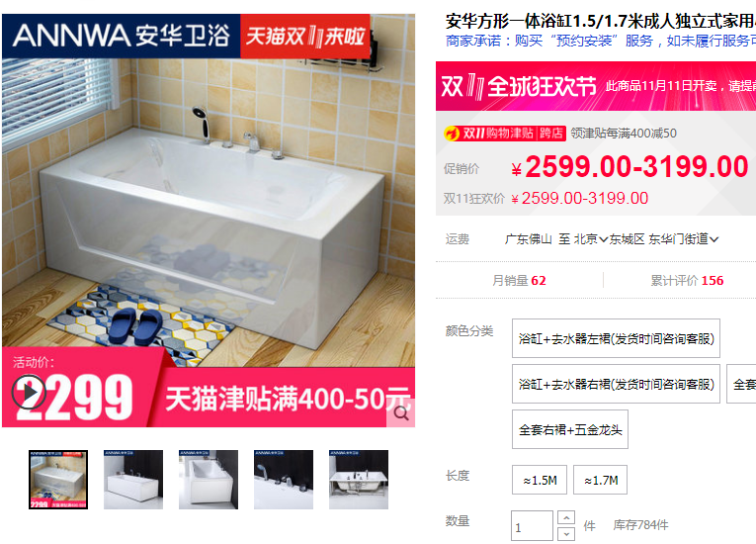Choose option 浴缸+去水器右裙
Viewport: 756px width, 544px height.
617,384
